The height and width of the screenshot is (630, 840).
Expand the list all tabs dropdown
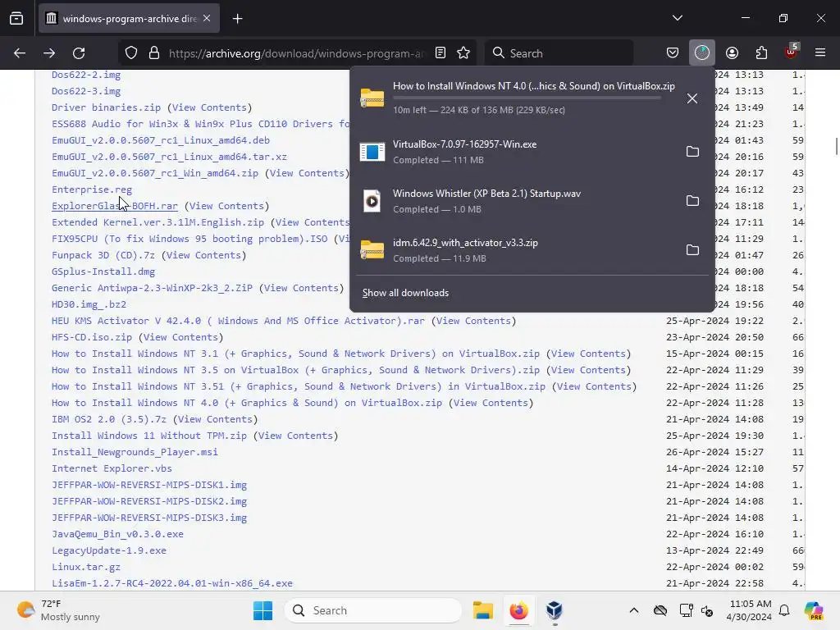coord(677,18)
